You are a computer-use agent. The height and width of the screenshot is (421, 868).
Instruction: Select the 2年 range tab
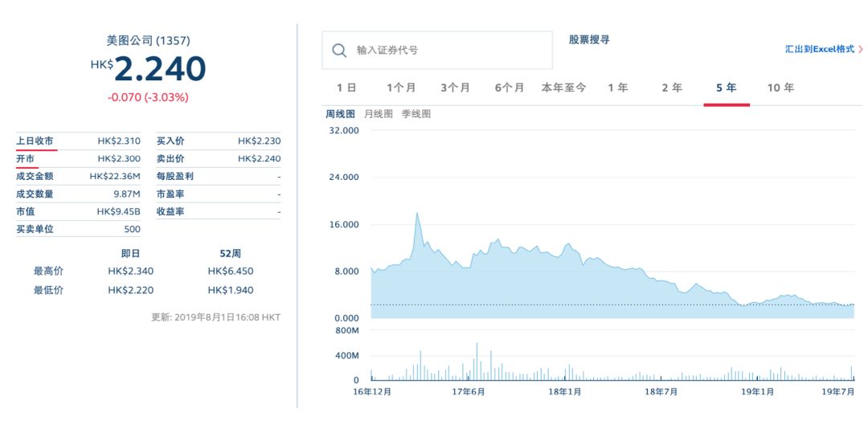point(672,88)
